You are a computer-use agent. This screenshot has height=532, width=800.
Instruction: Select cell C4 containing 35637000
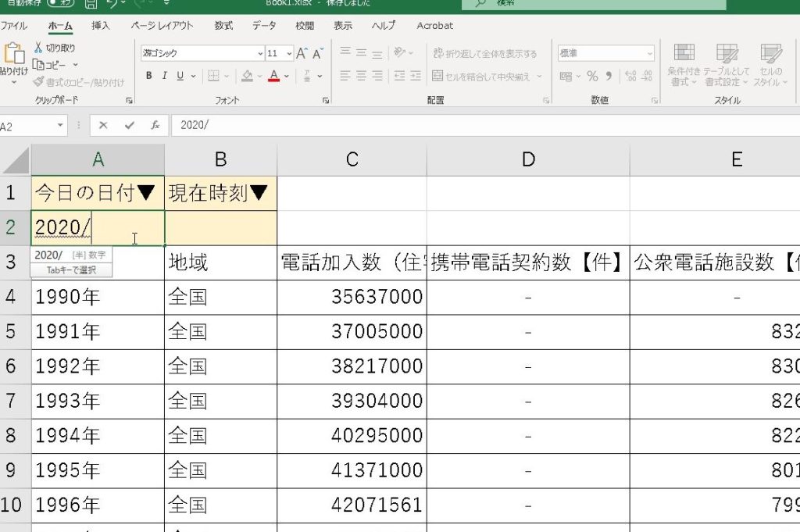pyautogui.click(x=352, y=297)
